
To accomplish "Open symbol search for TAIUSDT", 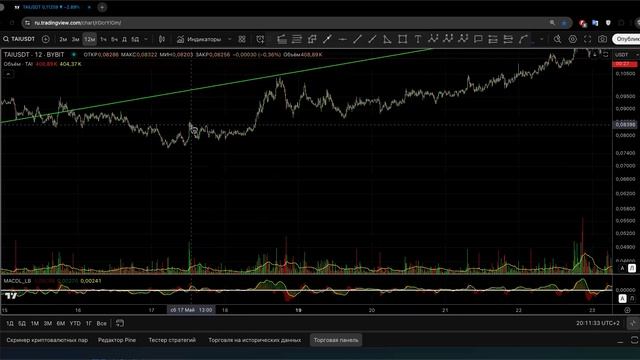I will click(19, 39).
